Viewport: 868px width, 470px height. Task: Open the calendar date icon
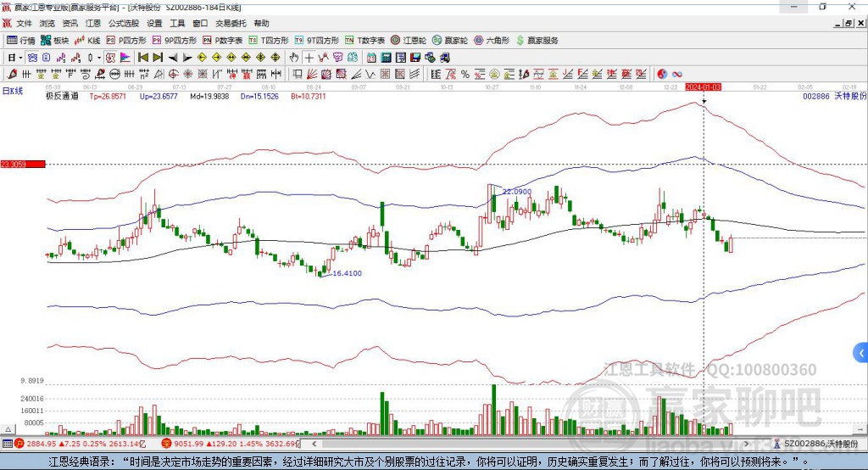point(371,58)
